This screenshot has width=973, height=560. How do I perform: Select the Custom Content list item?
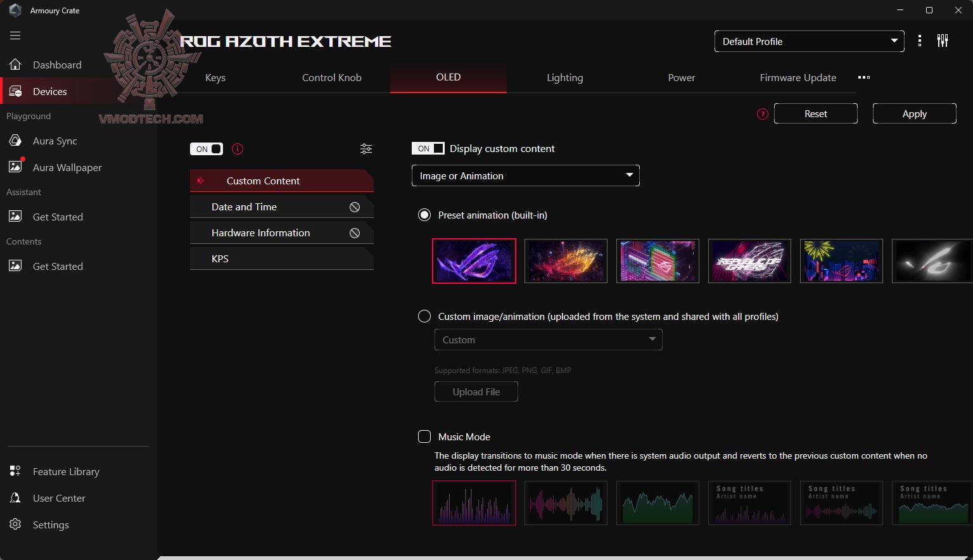(282, 181)
